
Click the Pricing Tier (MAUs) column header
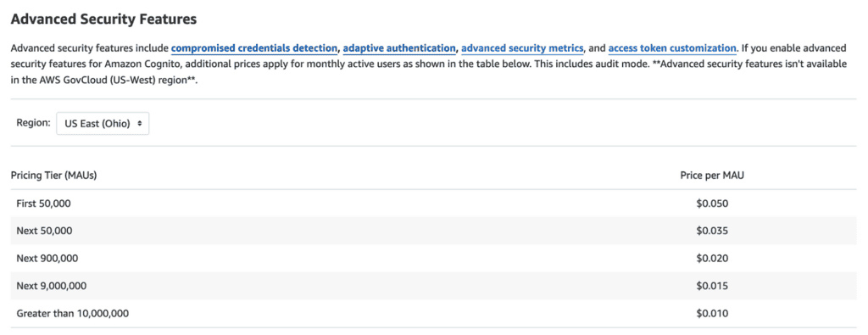click(54, 176)
